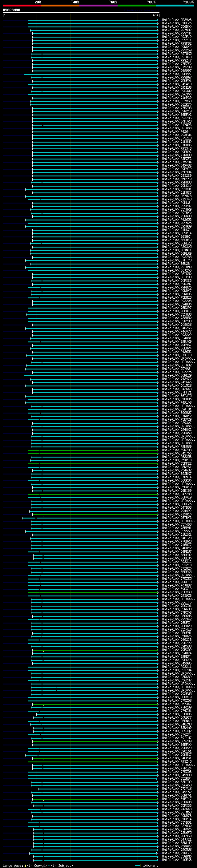The image size is (197, 868).
Task: Select the UniRef100_A8NYS1 entry
Action: click(177, 467)
